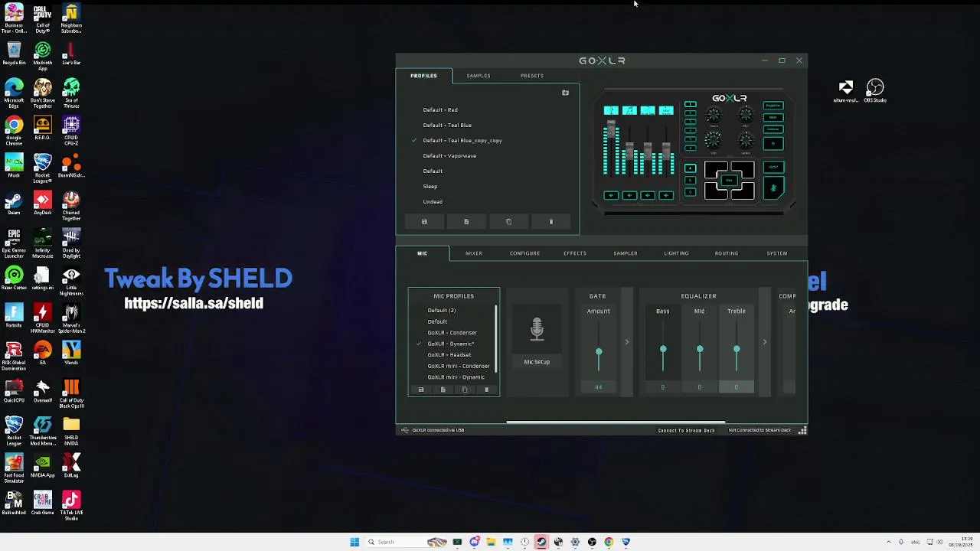Image resolution: width=980 pixels, height=551 pixels.
Task: Open Windows Start menu
Action: (x=354, y=542)
